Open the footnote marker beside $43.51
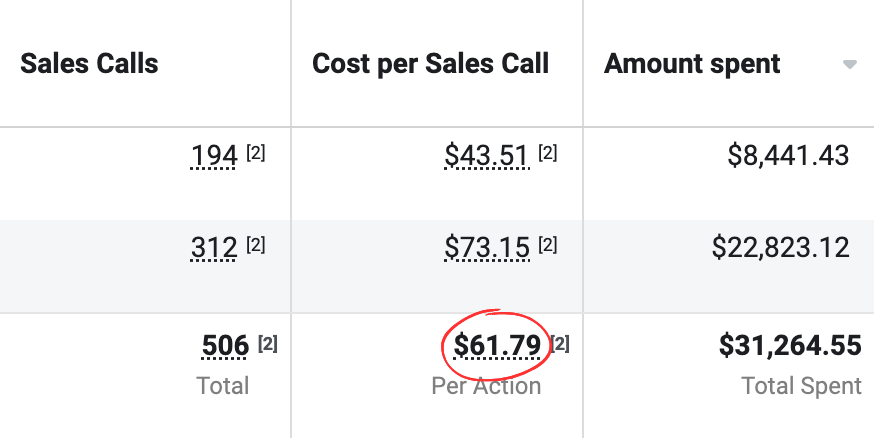Image resolution: width=874 pixels, height=438 pixels. click(x=547, y=155)
